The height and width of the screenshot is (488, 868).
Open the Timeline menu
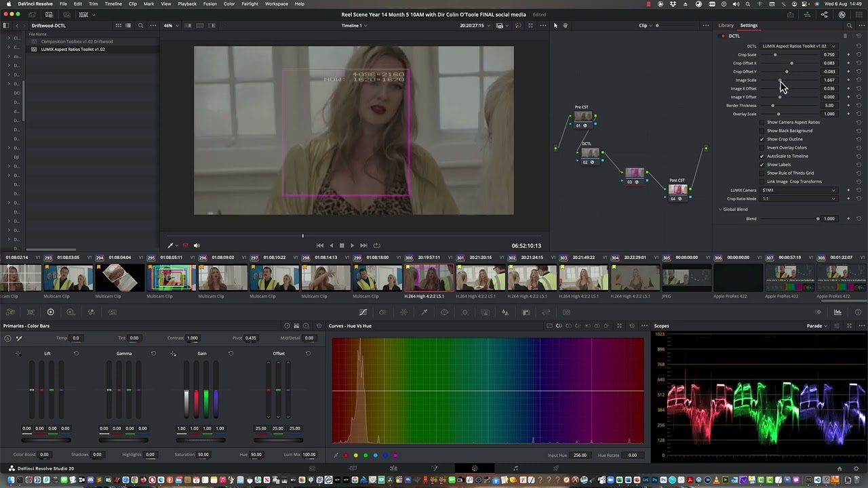(113, 4)
